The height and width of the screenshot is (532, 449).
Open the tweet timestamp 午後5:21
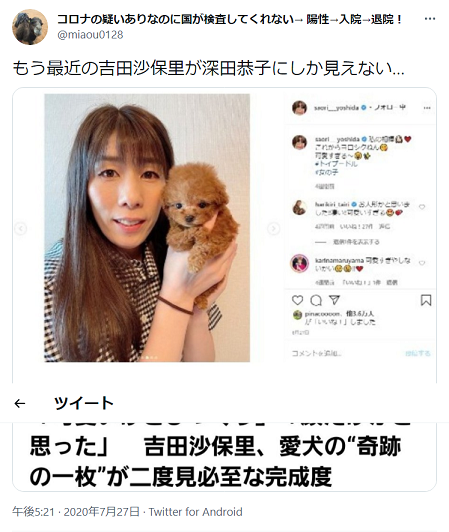click(x=33, y=511)
